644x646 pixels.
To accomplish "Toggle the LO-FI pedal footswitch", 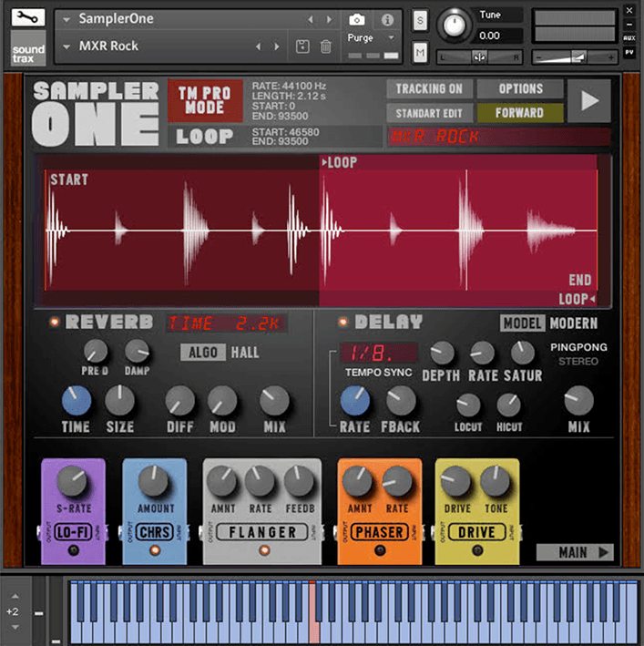I will coord(74,550).
